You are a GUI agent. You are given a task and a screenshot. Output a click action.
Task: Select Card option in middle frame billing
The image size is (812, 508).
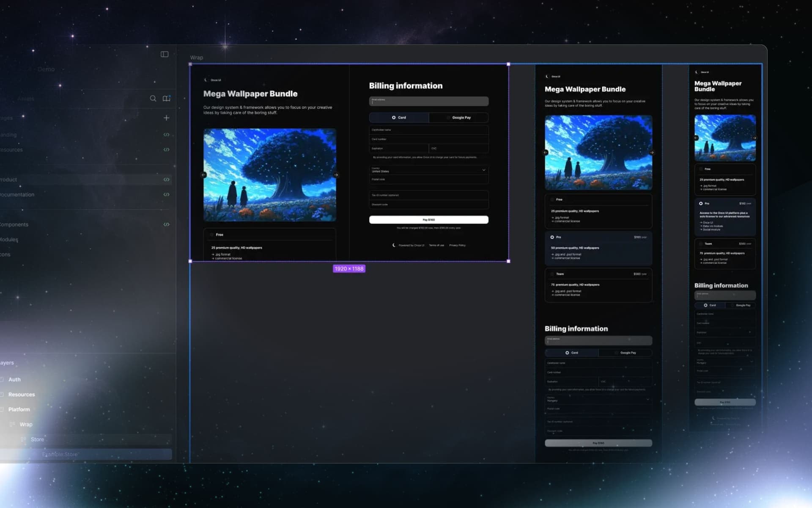[572, 353]
